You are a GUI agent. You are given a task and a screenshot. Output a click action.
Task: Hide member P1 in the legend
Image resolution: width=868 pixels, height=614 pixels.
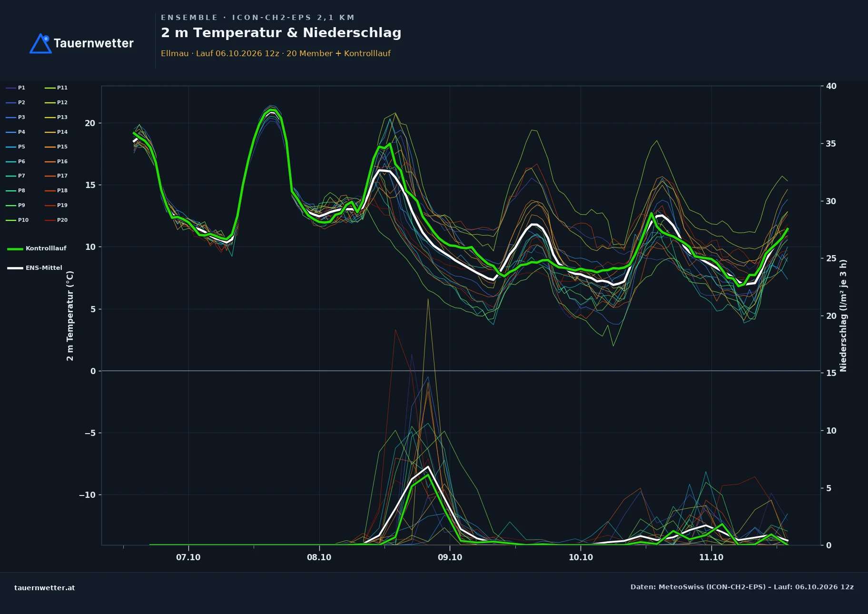15,88
